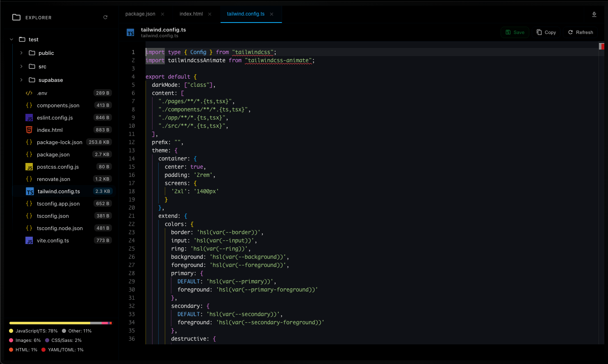Close the tailwind.config.ts tab
The image size is (608, 364).
point(271,14)
